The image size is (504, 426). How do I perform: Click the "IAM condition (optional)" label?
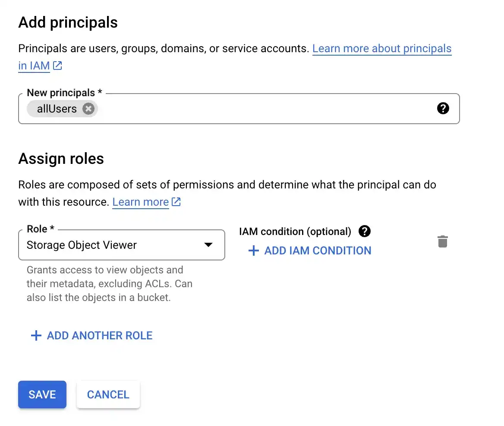(295, 232)
